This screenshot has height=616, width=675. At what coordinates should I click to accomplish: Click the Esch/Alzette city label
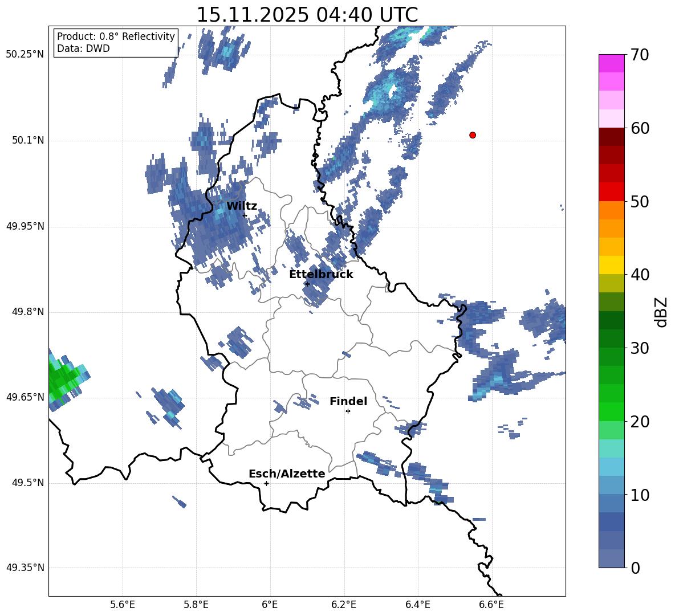pos(287,474)
